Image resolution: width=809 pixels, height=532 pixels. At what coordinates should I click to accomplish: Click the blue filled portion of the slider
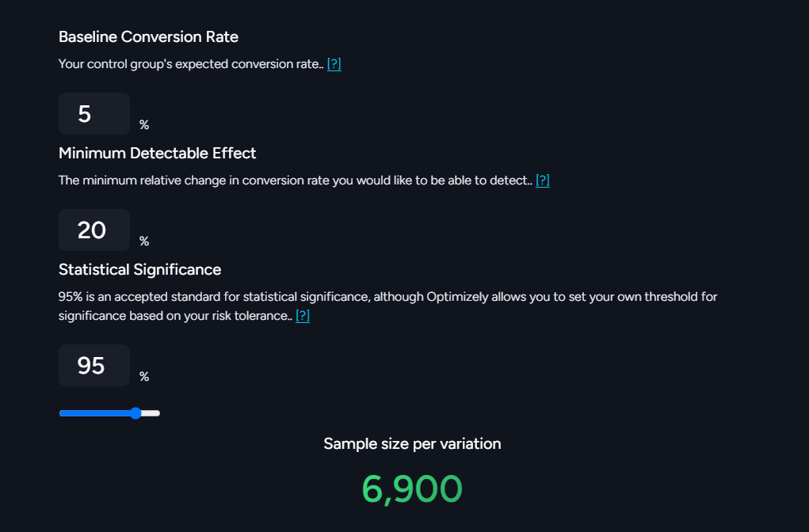point(93,413)
